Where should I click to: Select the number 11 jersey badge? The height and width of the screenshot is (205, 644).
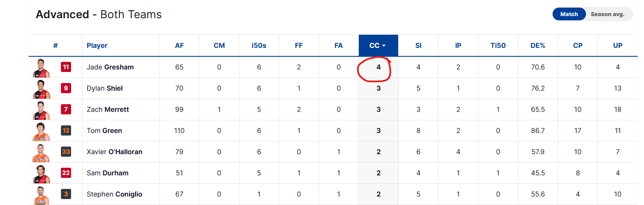click(66, 67)
